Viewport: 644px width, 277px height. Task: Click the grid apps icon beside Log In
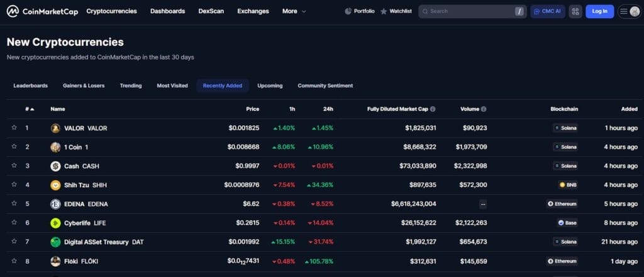point(575,11)
